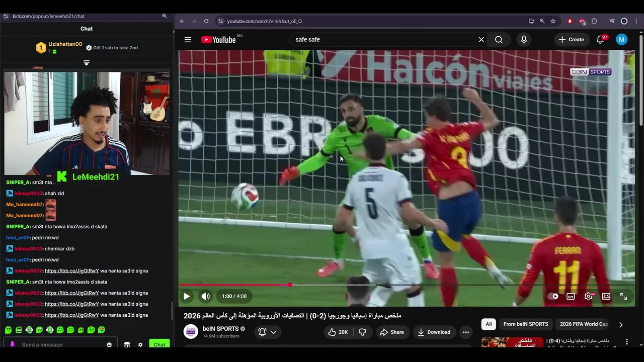Open YouTube notifications bell
The height and width of the screenshot is (362, 644).
tap(600, 40)
